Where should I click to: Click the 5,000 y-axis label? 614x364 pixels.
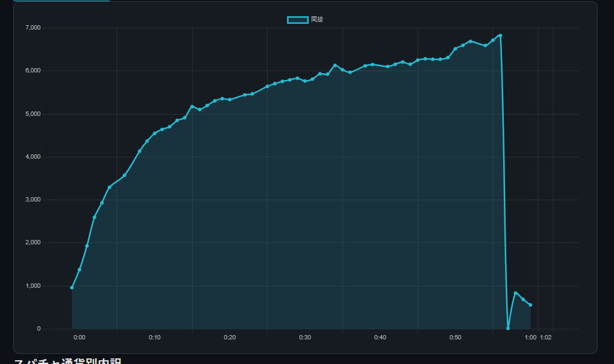point(33,114)
